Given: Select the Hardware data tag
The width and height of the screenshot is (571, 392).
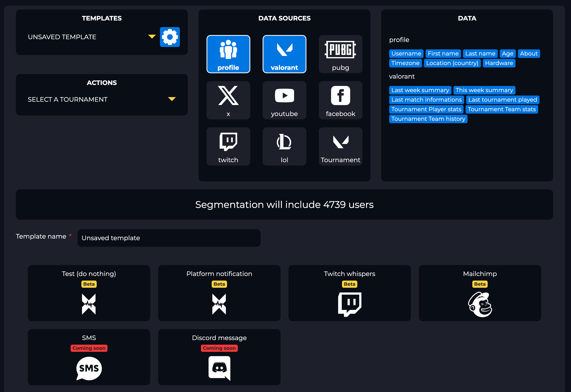Looking at the screenshot, I should click(x=499, y=63).
